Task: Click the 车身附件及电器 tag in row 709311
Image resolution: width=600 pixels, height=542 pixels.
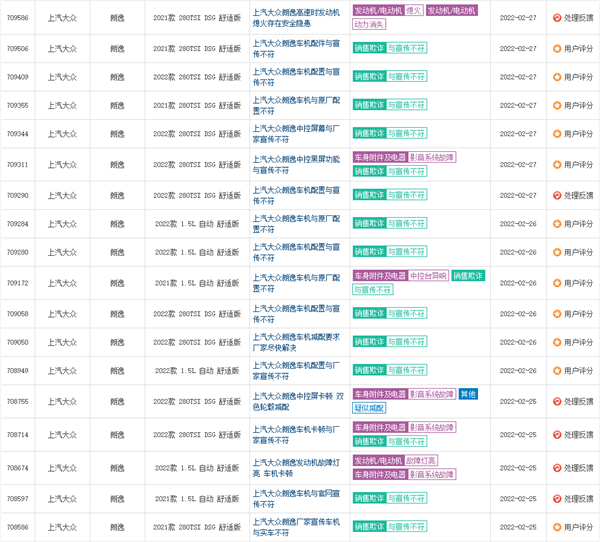Action: 380,157
